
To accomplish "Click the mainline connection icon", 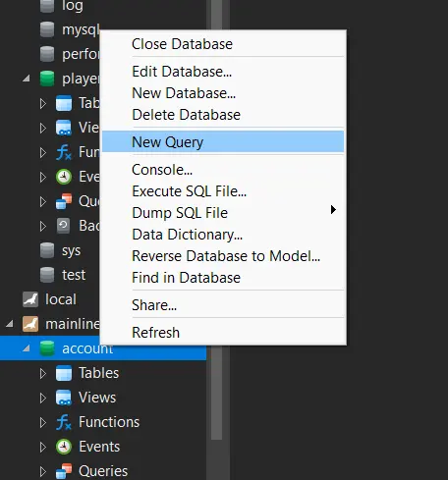I will pyautogui.click(x=30, y=324).
